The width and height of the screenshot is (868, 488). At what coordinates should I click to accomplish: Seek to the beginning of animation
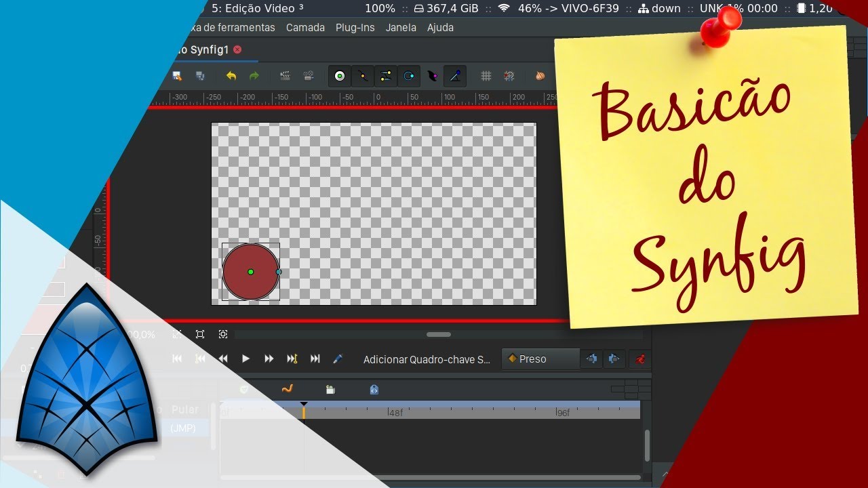(177, 359)
